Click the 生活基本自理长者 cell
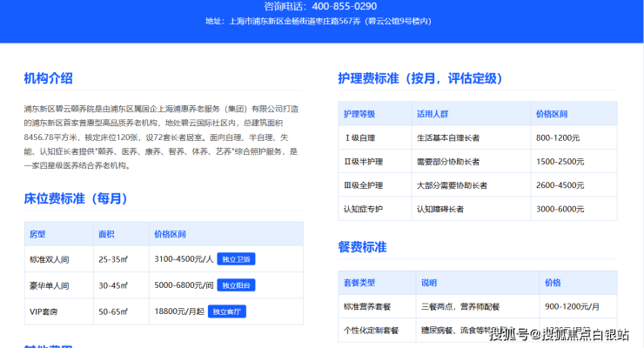 448,137
